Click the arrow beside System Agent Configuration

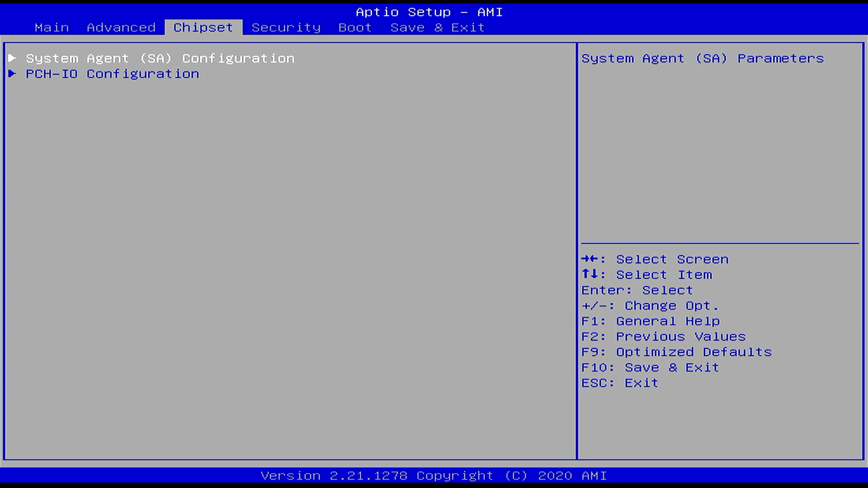[x=12, y=58]
